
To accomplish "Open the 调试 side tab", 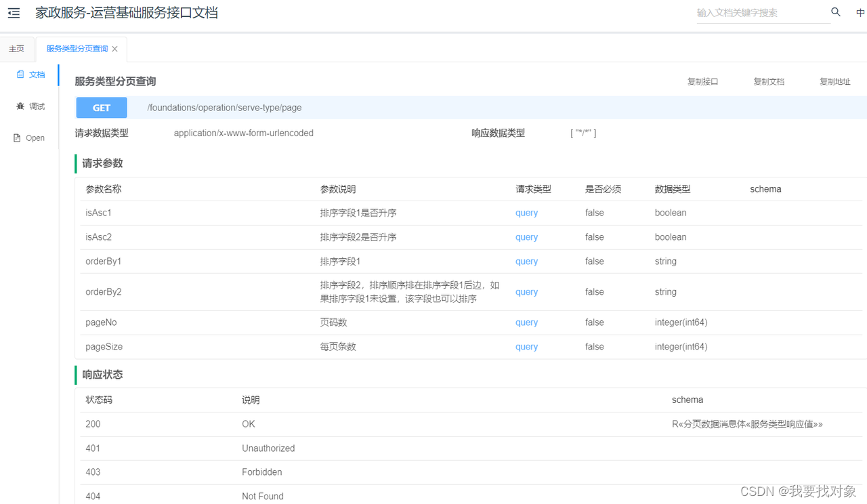I will click(30, 106).
